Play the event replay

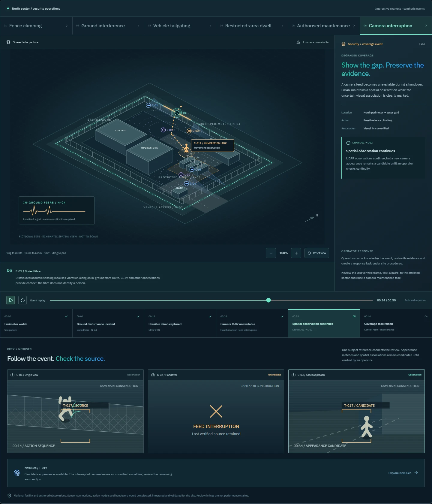tap(10, 300)
